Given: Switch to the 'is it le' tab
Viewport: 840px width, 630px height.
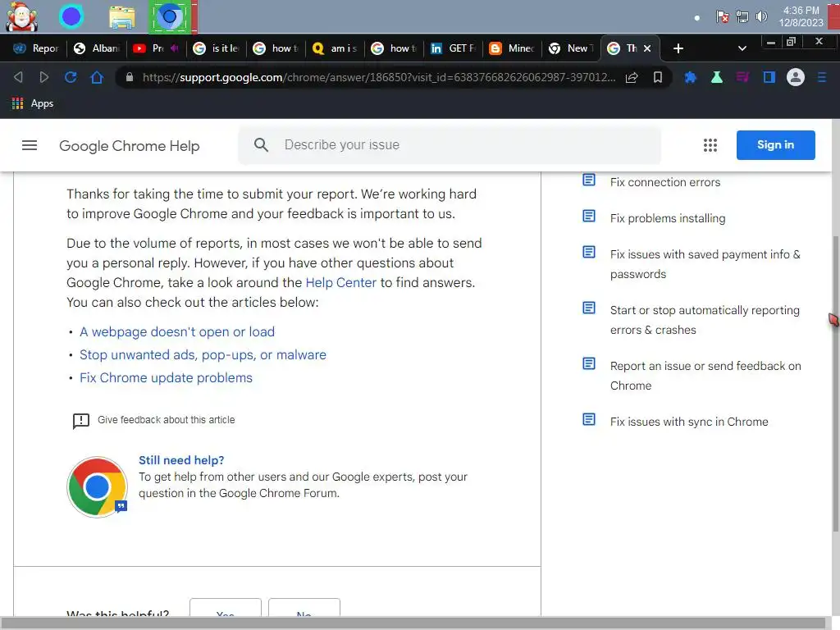Looking at the screenshot, I should pyautogui.click(x=217, y=48).
